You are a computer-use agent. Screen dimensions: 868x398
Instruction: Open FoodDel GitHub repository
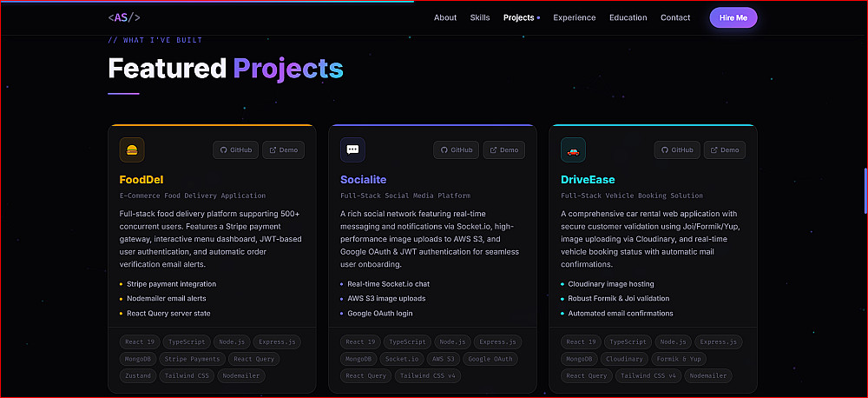pos(236,149)
